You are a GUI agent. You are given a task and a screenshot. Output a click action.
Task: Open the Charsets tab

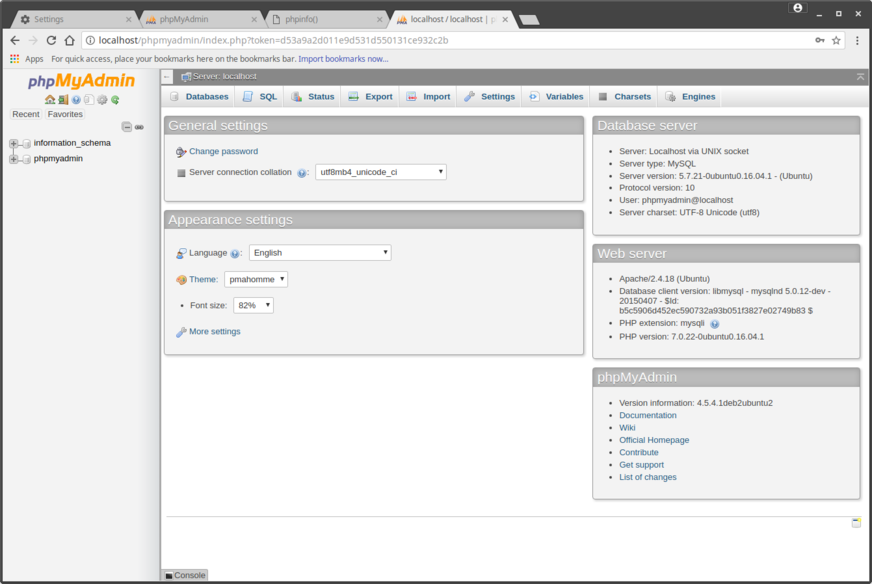[625, 97]
